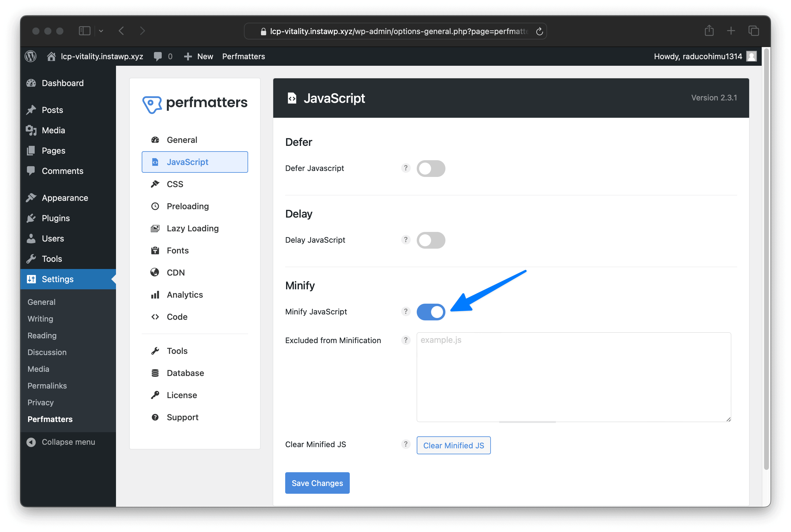
Task: Click the home icon for lcp-vitality.instawp.xyz
Action: pyautogui.click(x=51, y=56)
